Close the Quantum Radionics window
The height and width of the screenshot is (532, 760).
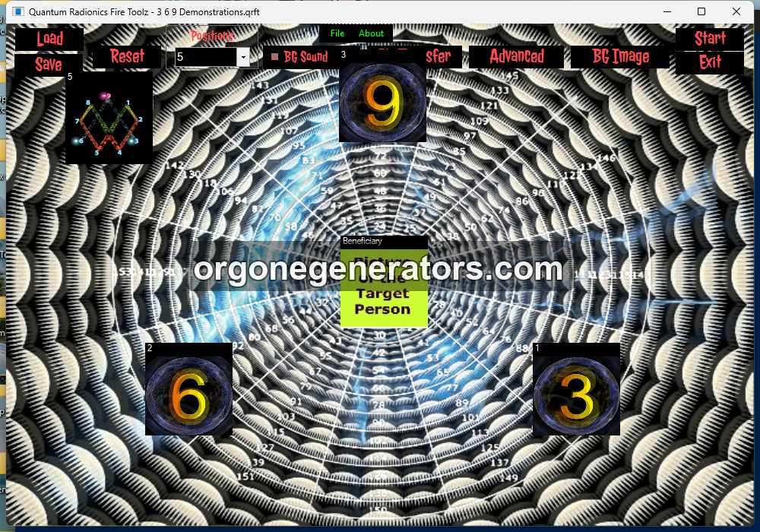[x=736, y=11]
